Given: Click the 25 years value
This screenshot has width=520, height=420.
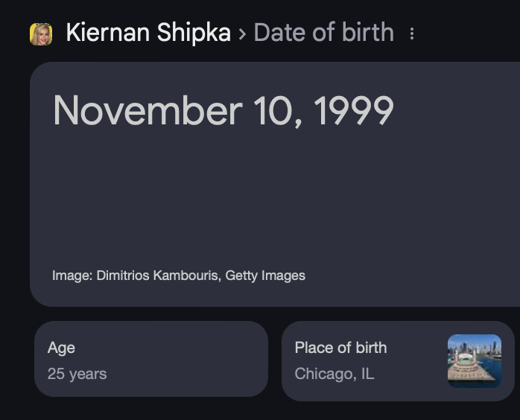Looking at the screenshot, I should (77, 374).
